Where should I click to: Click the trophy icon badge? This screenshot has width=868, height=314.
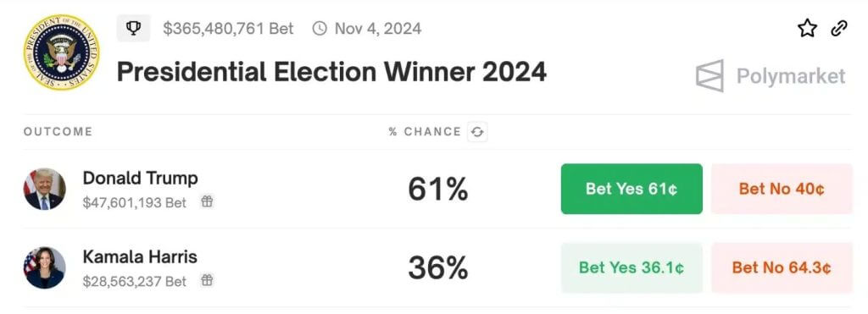coord(133,28)
